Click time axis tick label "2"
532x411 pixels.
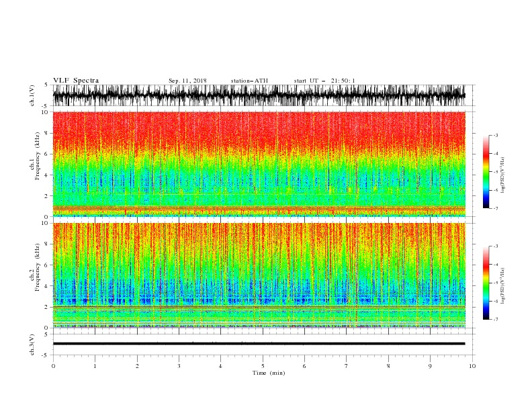137,366
